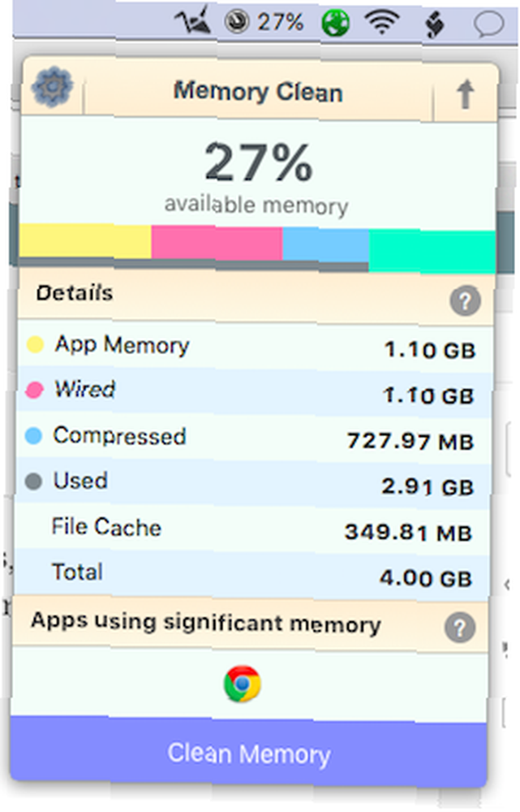Click the Clean Memory button

[x=248, y=753]
